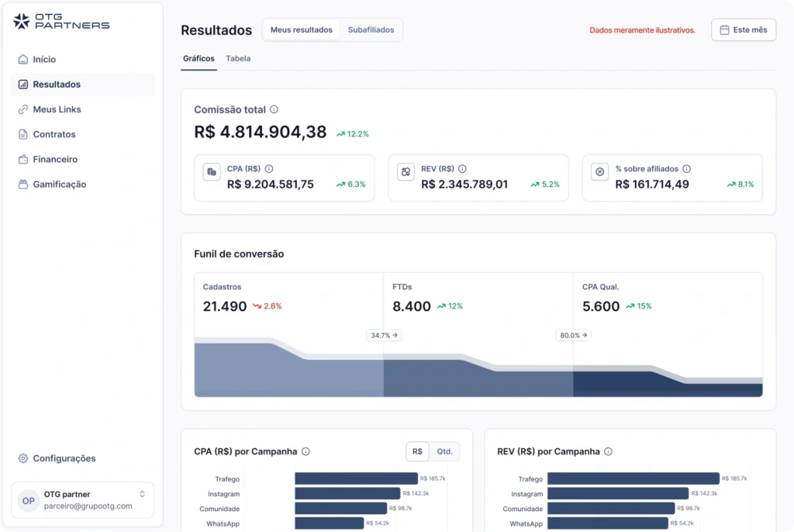Switch to the Tabela tab

(x=238, y=59)
